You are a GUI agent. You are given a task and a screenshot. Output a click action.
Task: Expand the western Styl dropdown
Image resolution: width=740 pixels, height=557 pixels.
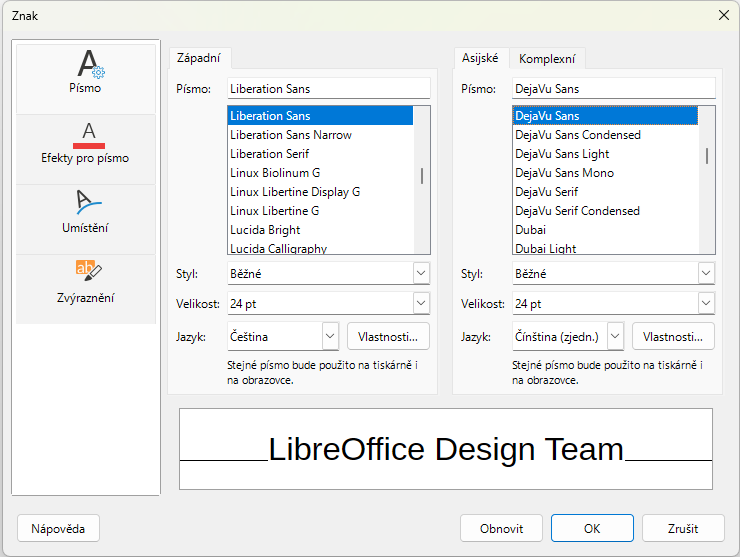coord(421,273)
